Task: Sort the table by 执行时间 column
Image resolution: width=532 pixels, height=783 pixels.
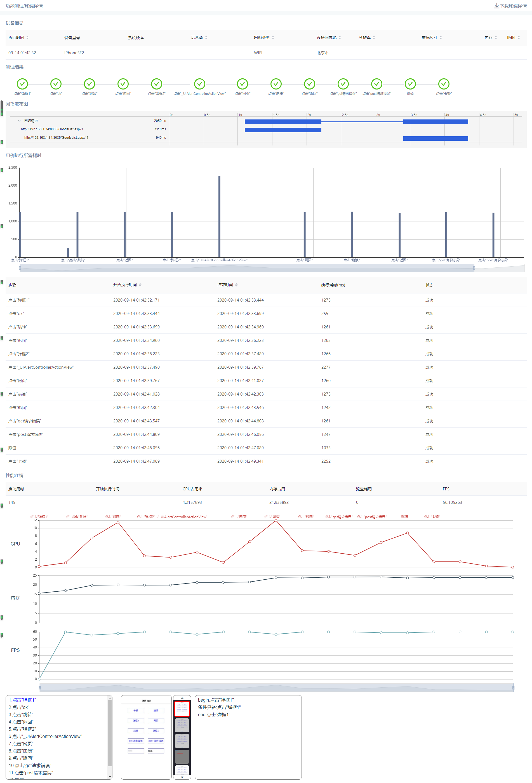Action: 27,37
